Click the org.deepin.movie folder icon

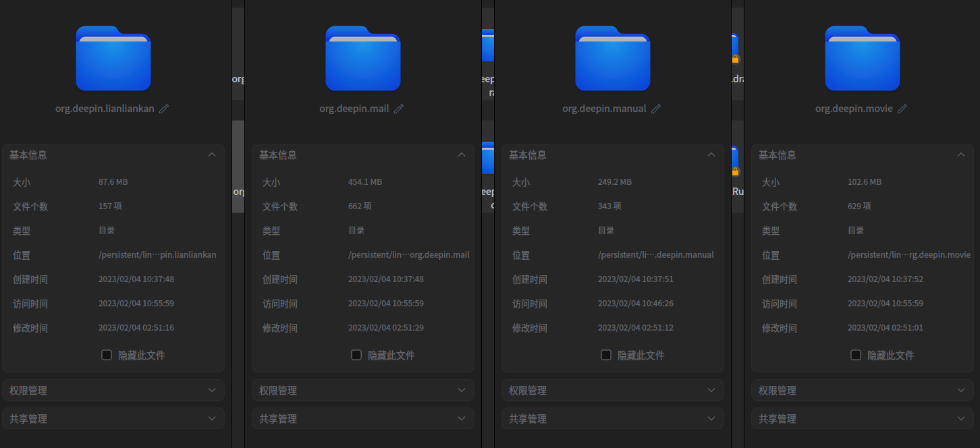(x=862, y=58)
